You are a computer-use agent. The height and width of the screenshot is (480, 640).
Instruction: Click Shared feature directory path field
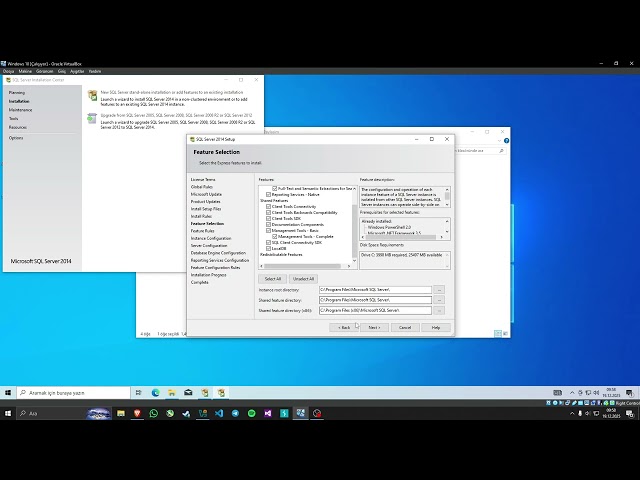pyautogui.click(x=375, y=300)
